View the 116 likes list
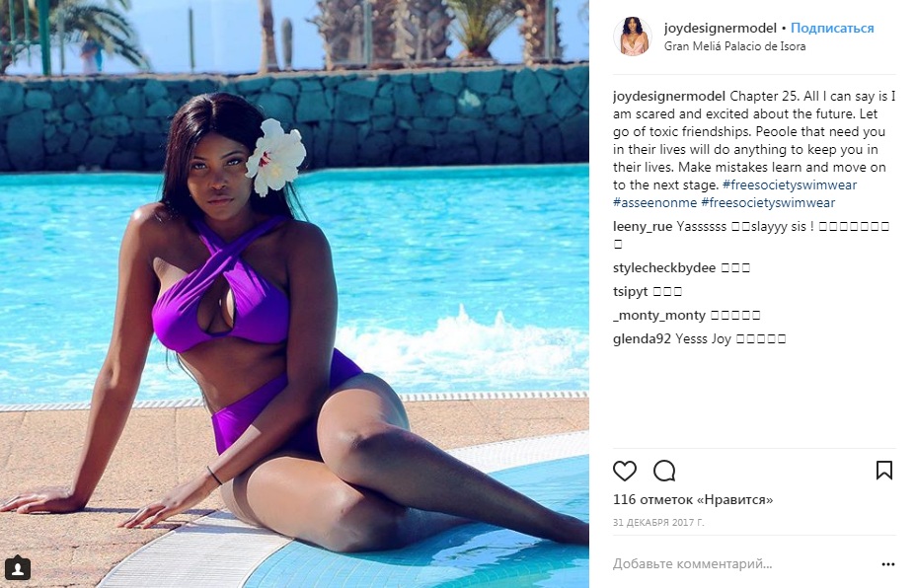Viewport: 916px width, 588px height. [693, 500]
